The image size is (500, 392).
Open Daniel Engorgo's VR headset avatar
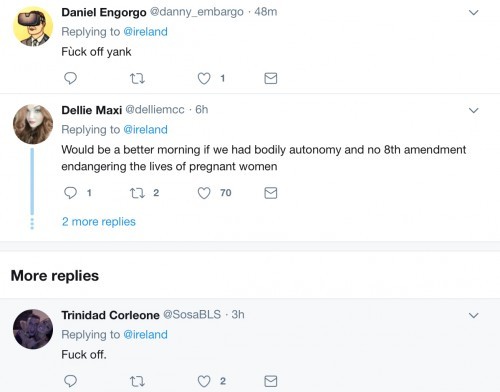coord(33,26)
